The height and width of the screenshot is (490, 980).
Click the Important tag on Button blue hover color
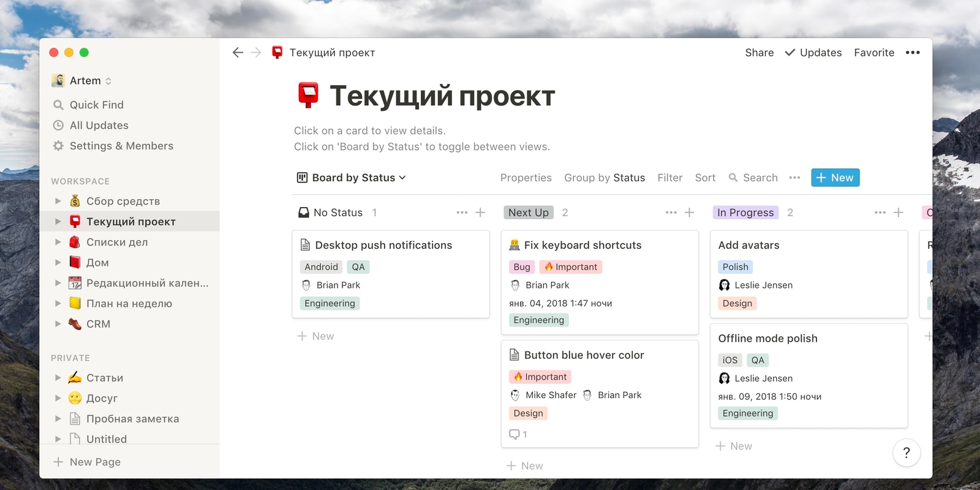pos(540,377)
